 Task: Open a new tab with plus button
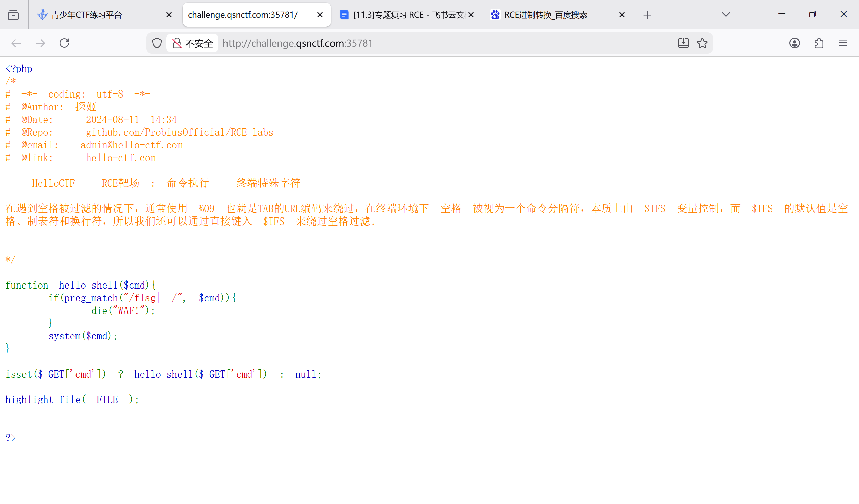click(647, 15)
